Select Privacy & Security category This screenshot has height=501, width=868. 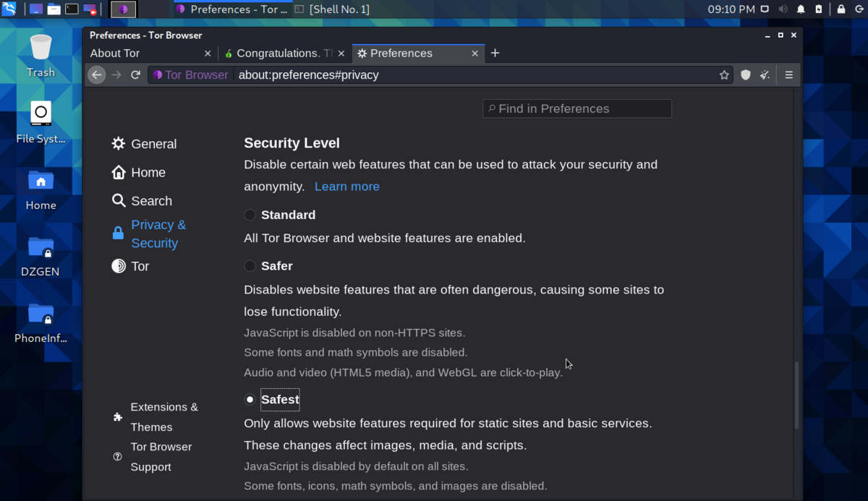150,234
